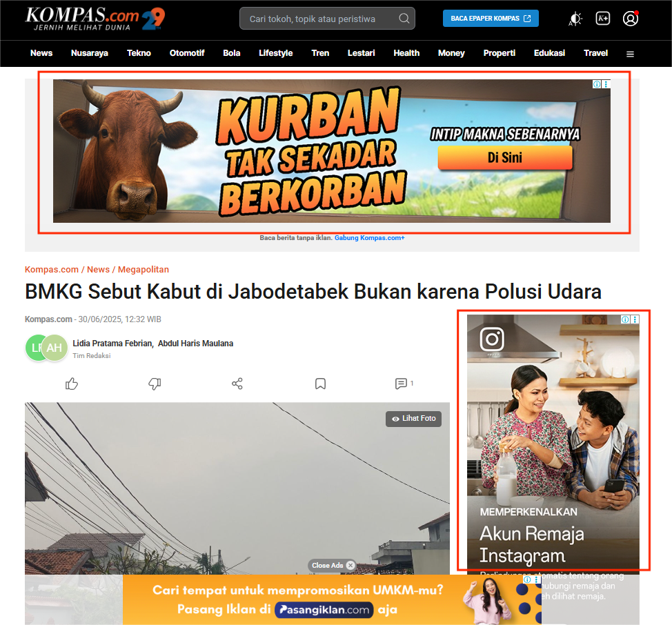Open the hamburger menu in nav bar

tap(630, 54)
